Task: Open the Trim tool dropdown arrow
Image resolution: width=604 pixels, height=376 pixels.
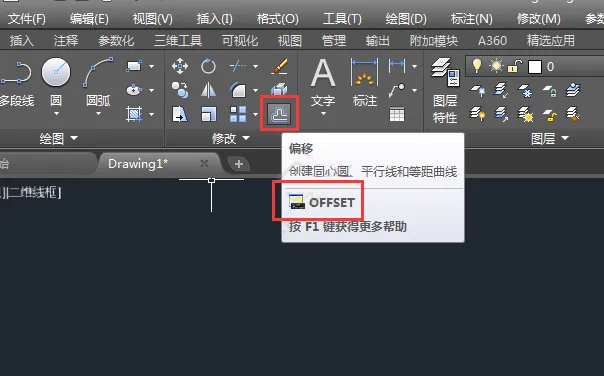Action: point(255,67)
